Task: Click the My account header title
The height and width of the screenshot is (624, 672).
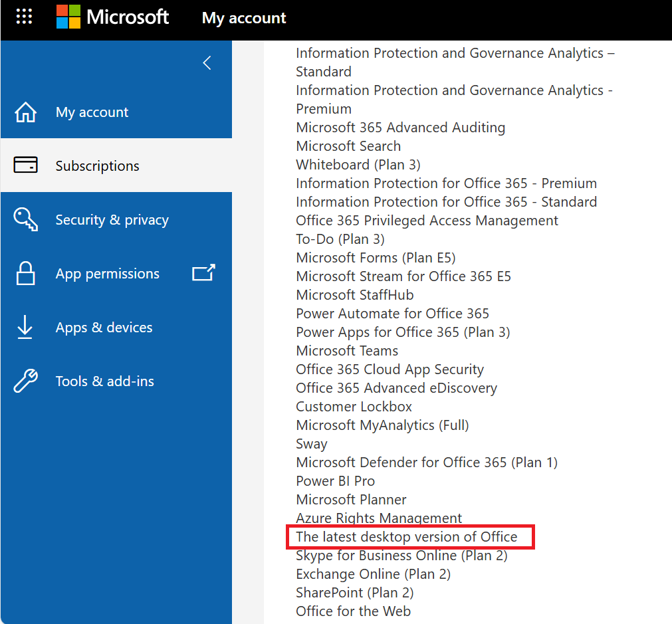Action: (244, 18)
